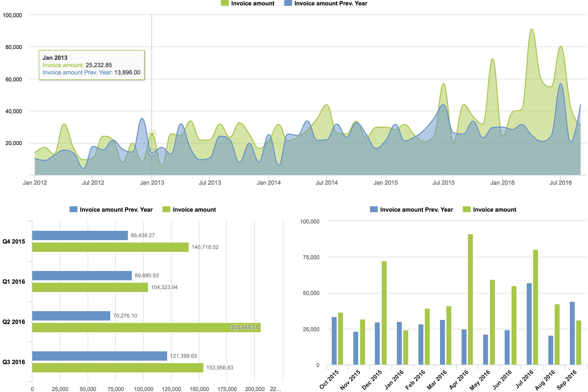Click the Jul 2015 x-axis label in top chart
The height and width of the screenshot is (392, 588).
(x=443, y=183)
